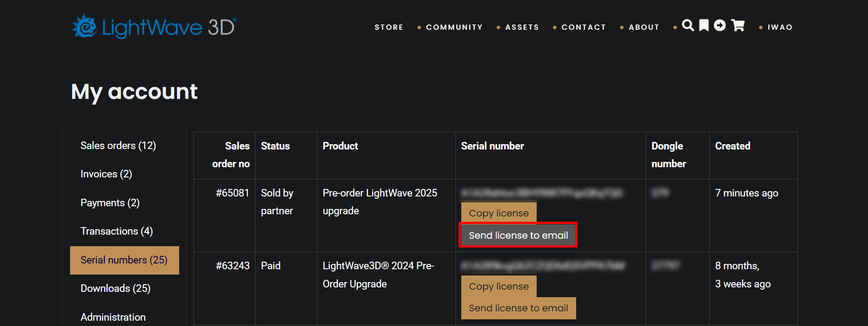Click the blurred serial number for #63243
The height and width of the screenshot is (326, 868).
point(543,266)
